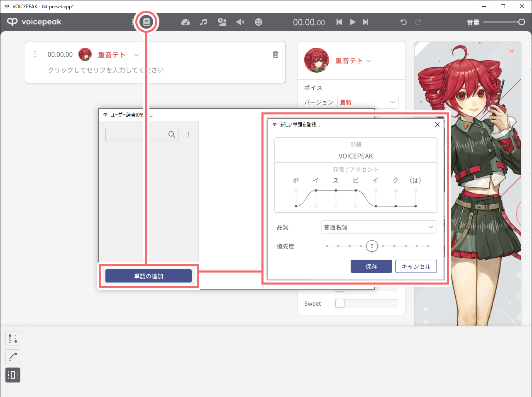This screenshot has width=532, height=397.
Task: Delete the line block with trash icon
Action: pos(276,54)
